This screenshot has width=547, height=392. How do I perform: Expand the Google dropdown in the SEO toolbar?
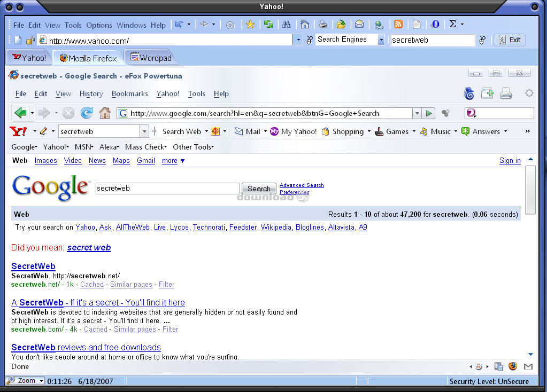click(25, 147)
